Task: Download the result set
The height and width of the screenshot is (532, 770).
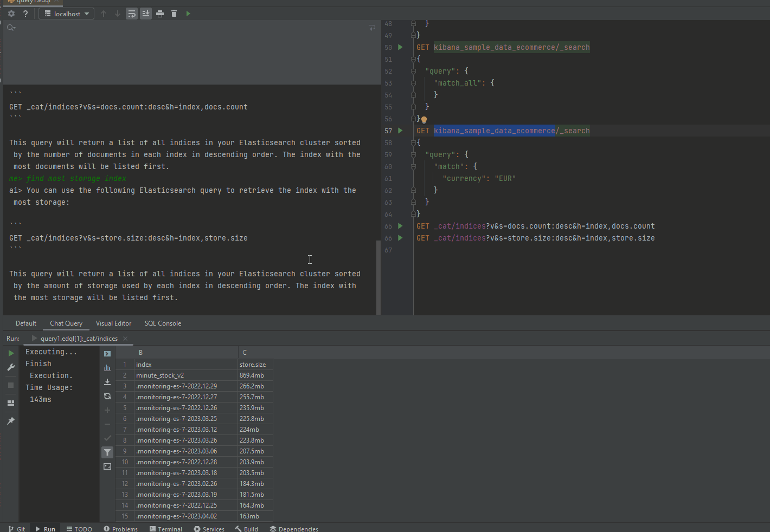Action: (x=107, y=382)
